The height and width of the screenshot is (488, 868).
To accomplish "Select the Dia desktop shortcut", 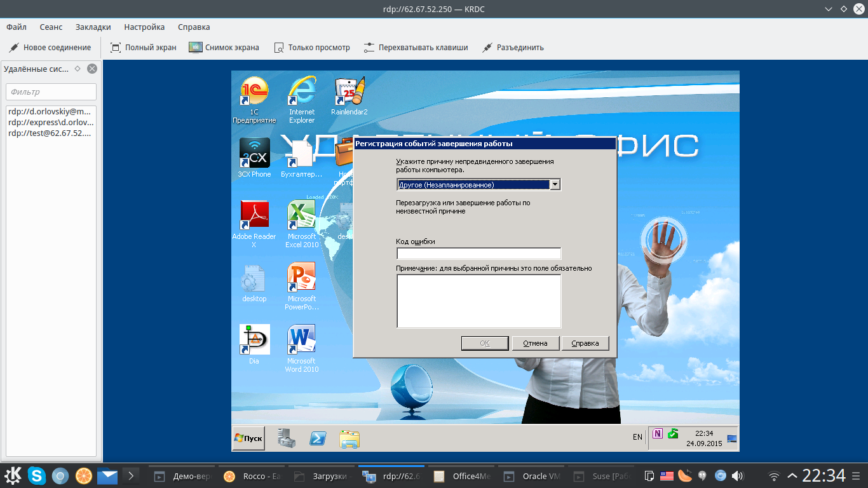I will tap(254, 344).
